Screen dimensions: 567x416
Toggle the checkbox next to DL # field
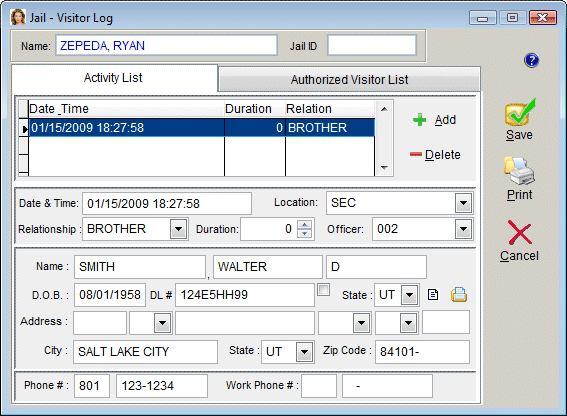pyautogui.click(x=323, y=290)
